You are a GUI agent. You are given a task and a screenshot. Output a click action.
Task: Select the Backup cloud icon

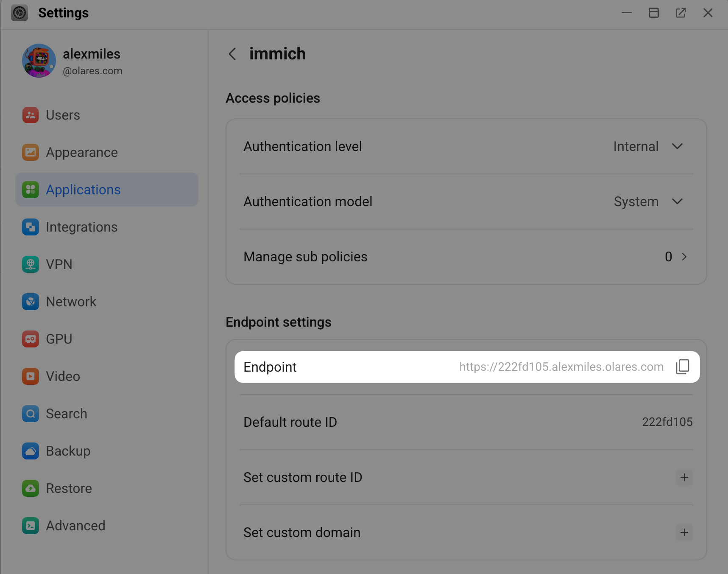30,451
